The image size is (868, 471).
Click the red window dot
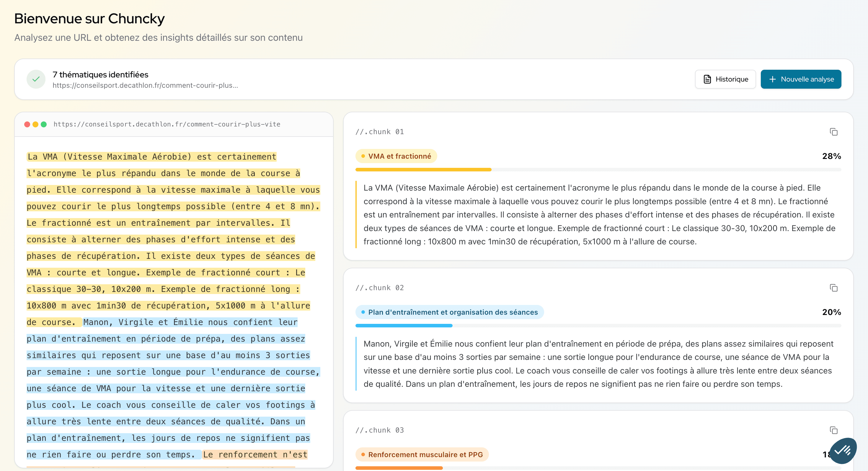pos(27,124)
